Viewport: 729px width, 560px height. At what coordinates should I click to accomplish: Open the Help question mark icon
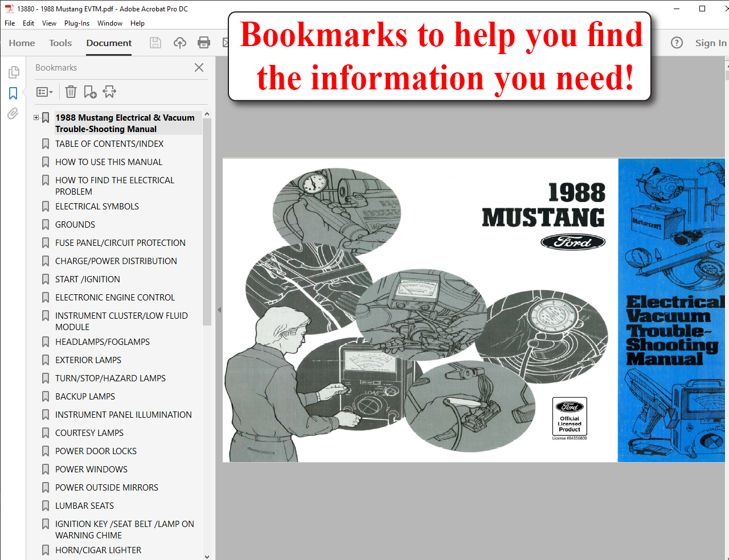[677, 43]
